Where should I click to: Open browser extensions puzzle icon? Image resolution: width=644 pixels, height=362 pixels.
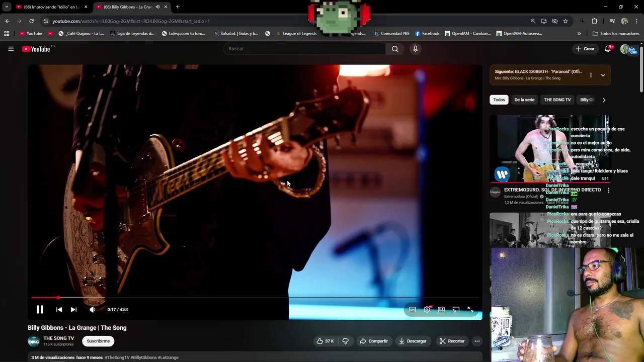pos(595,21)
